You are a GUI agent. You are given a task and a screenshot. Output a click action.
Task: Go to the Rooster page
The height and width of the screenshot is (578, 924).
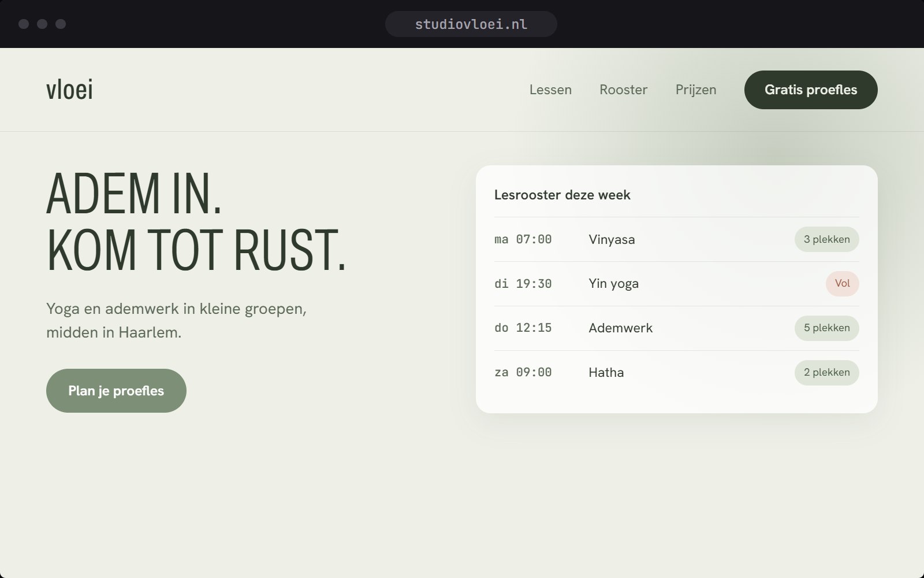tap(624, 90)
